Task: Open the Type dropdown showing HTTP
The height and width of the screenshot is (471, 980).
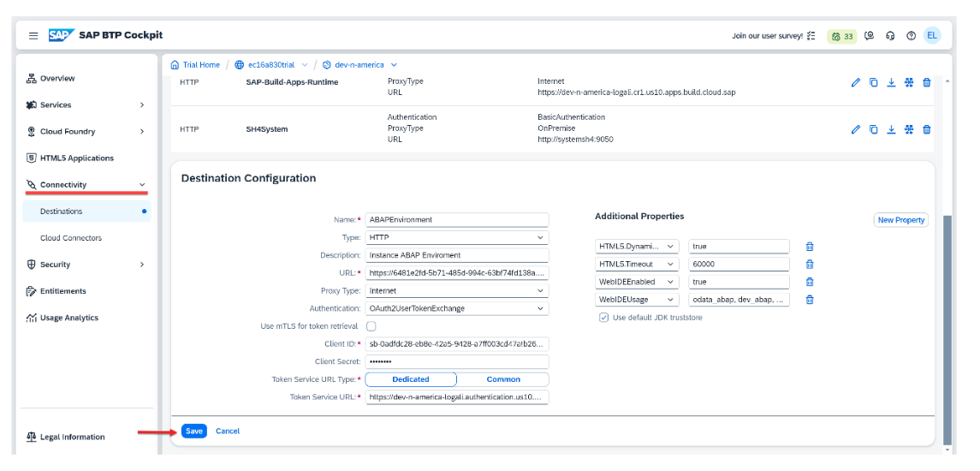Action: (457, 238)
